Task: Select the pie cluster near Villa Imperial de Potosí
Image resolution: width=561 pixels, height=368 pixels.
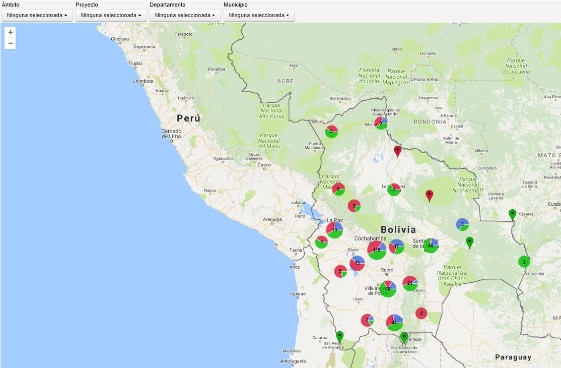Action: (388, 289)
